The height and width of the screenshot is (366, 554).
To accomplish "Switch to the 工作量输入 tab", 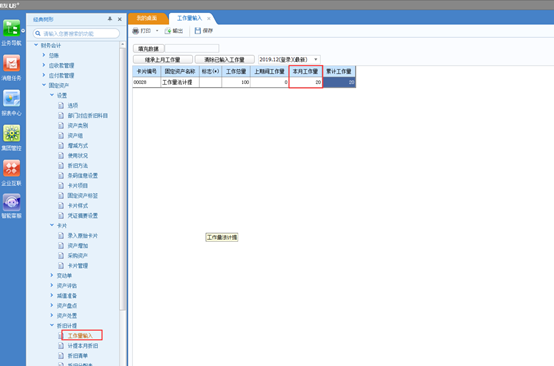I will (189, 18).
